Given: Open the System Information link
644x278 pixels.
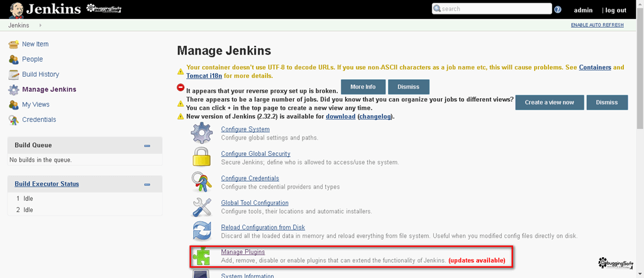Looking at the screenshot, I should [247, 275].
